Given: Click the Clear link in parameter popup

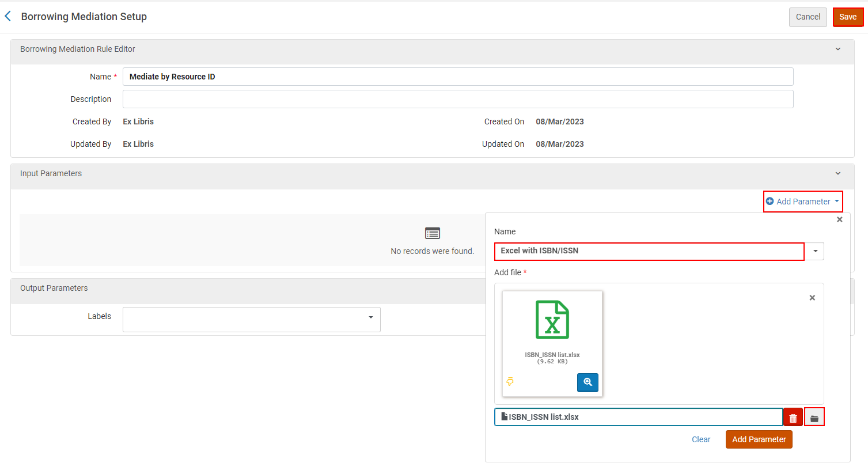Looking at the screenshot, I should pyautogui.click(x=701, y=439).
